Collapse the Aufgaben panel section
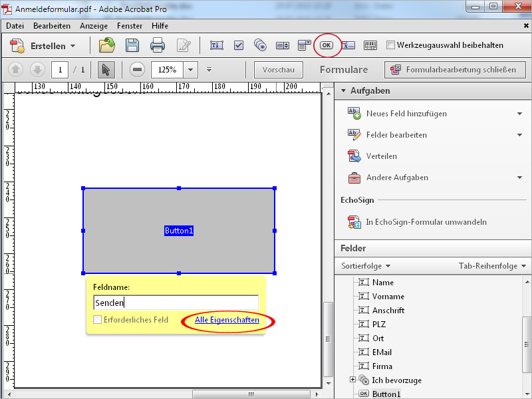The image size is (532, 399). click(x=343, y=90)
